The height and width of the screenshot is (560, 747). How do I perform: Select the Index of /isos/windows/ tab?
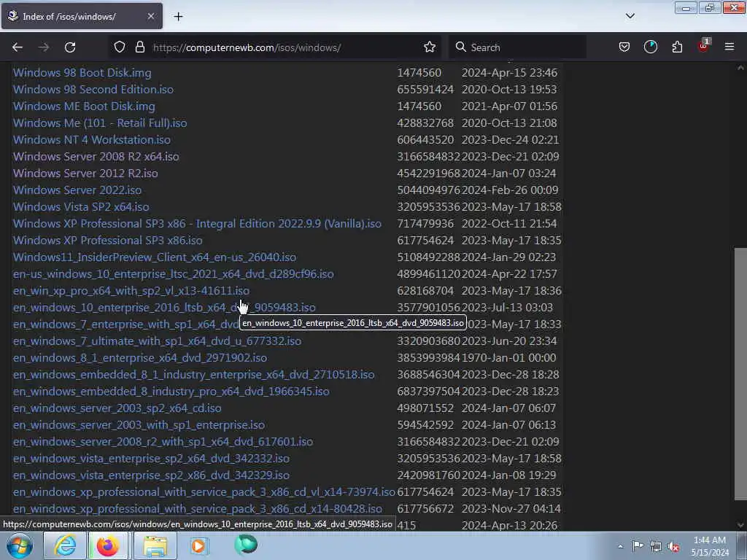click(x=82, y=16)
